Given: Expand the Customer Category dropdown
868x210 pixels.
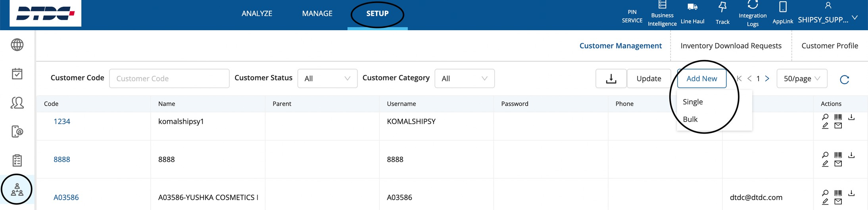Looking at the screenshot, I should (465, 79).
